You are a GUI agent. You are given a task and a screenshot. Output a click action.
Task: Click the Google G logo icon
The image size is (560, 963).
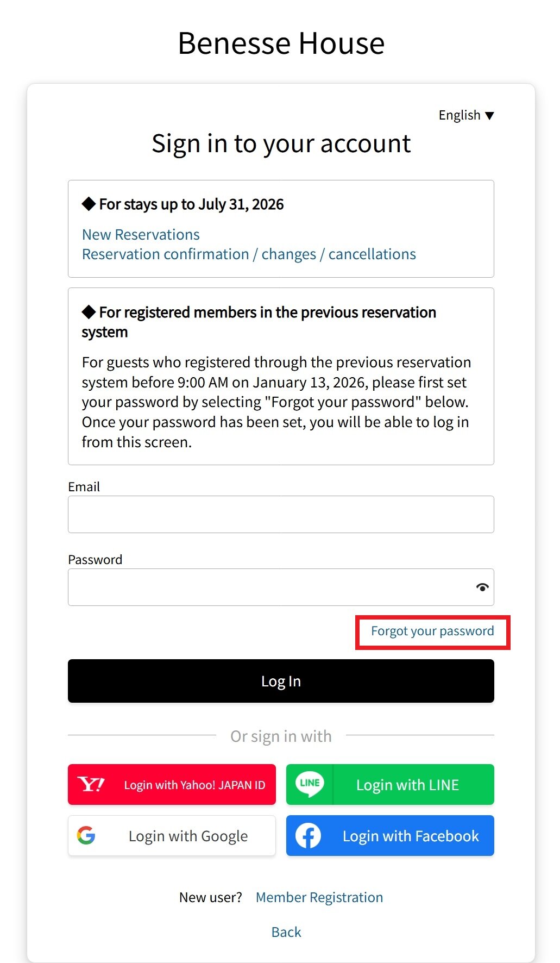tap(86, 835)
